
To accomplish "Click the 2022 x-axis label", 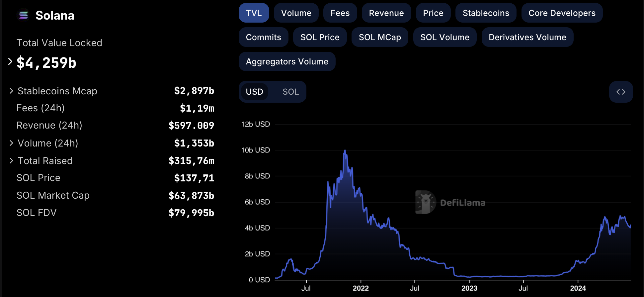I will (x=361, y=288).
